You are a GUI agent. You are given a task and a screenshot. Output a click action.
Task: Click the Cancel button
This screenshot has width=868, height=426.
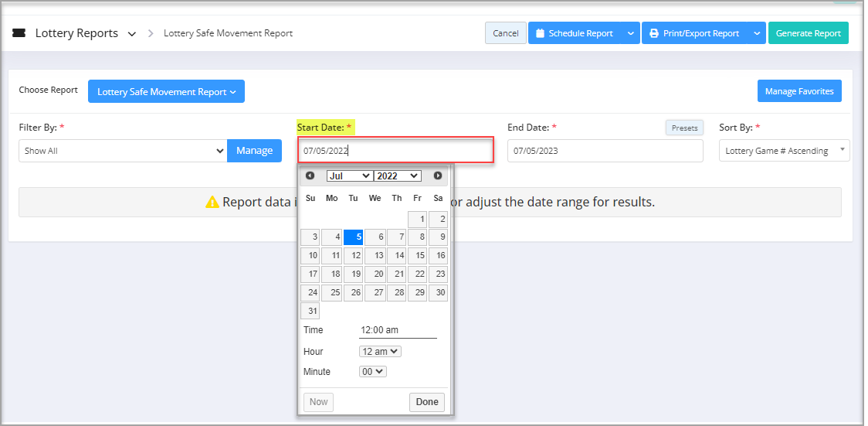505,33
